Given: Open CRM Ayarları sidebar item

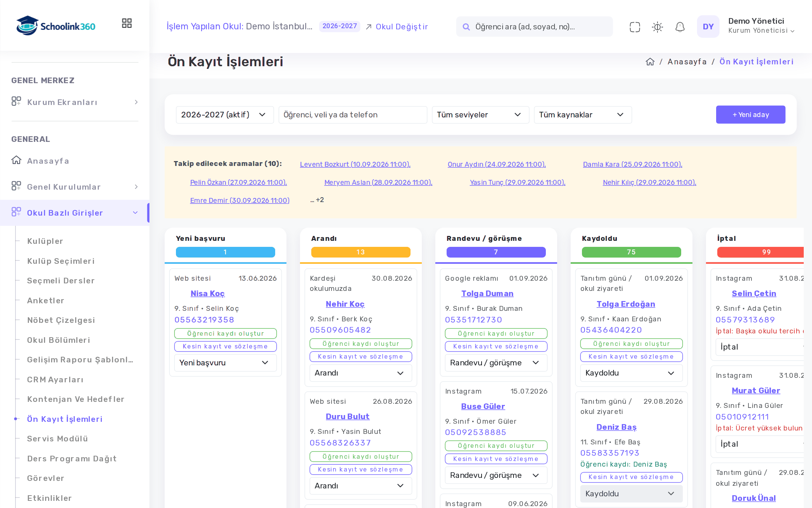Looking at the screenshot, I should (55, 380).
